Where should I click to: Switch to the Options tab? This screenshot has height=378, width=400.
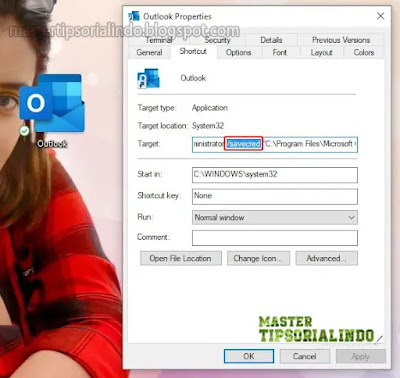click(x=238, y=52)
